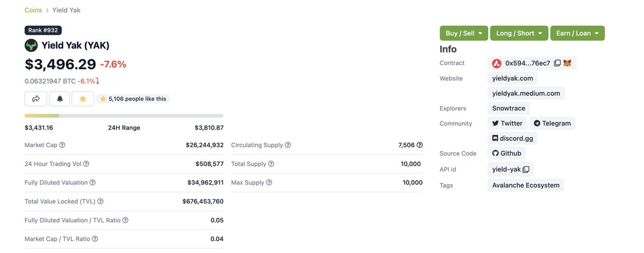Click the 0x594...76ec7 contract address
The height and width of the screenshot is (253, 644).
[528, 63]
